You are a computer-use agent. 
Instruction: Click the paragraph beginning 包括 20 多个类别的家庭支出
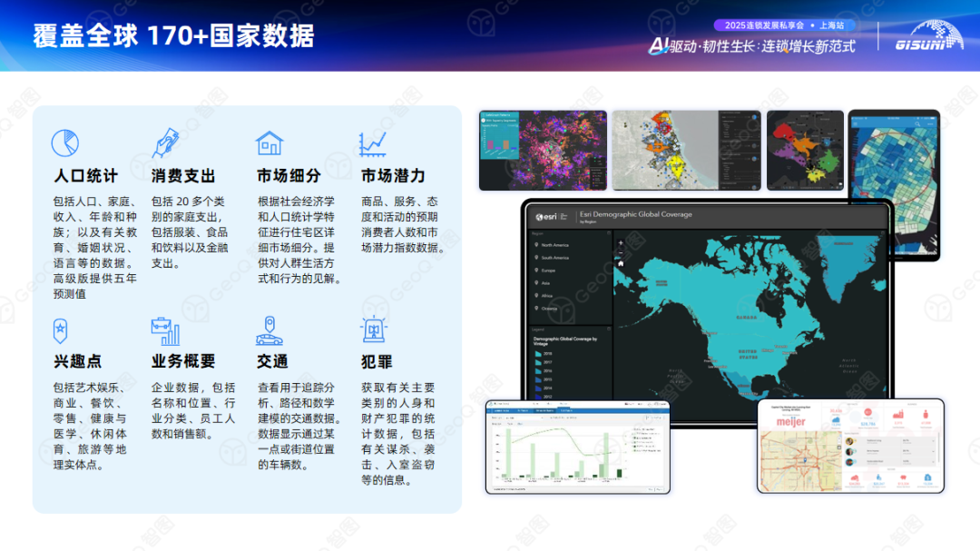tap(190, 232)
